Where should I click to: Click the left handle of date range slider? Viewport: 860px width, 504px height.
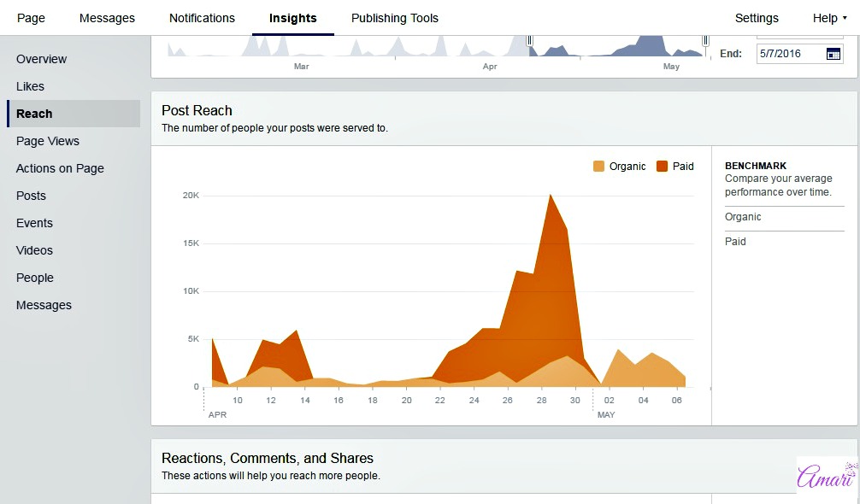coord(529,41)
